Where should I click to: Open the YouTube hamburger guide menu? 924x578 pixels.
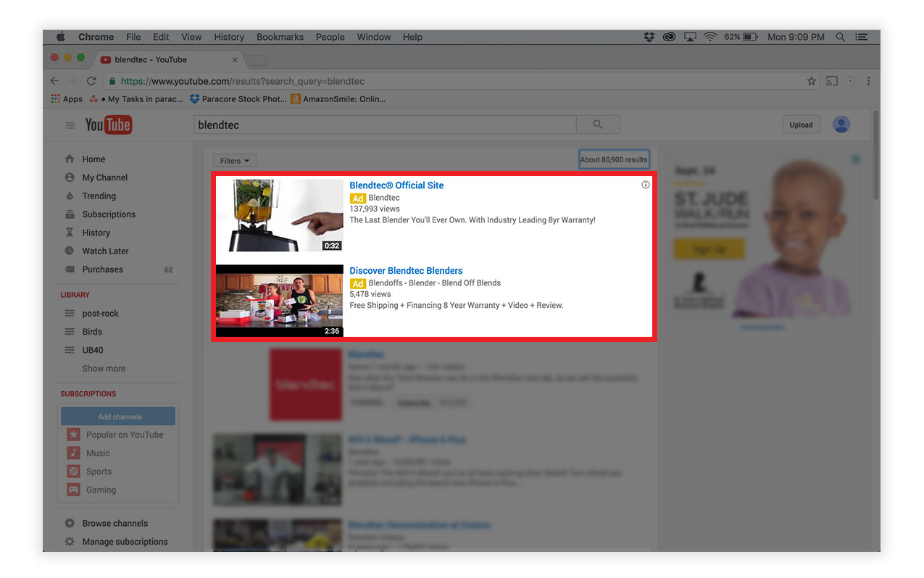[x=70, y=125]
